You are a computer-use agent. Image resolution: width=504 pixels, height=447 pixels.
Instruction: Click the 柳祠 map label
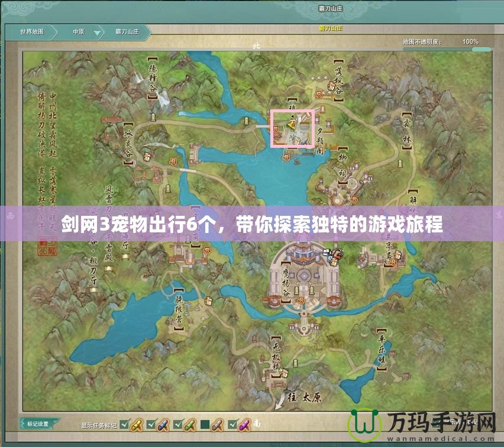point(343,166)
